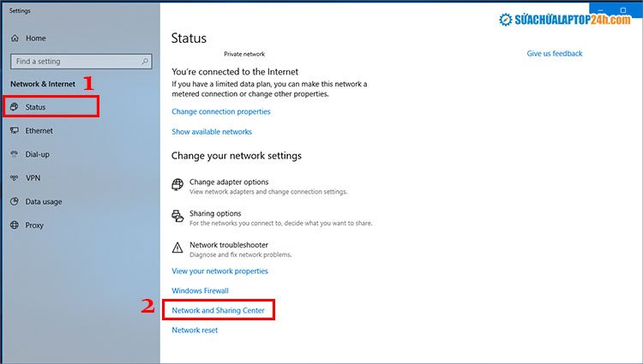Show available networks

(x=212, y=132)
